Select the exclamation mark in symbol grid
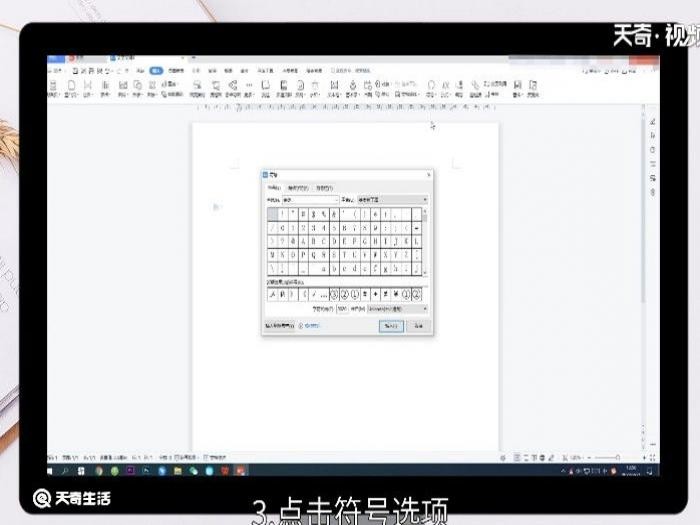 [283, 214]
